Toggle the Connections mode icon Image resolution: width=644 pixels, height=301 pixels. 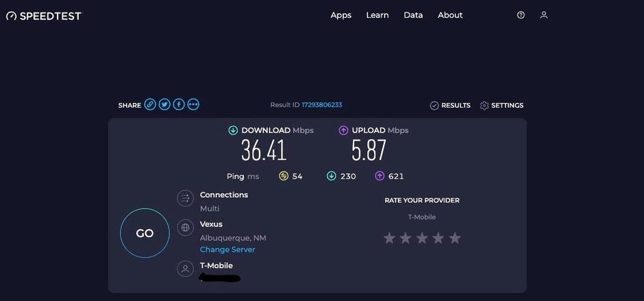(x=185, y=198)
